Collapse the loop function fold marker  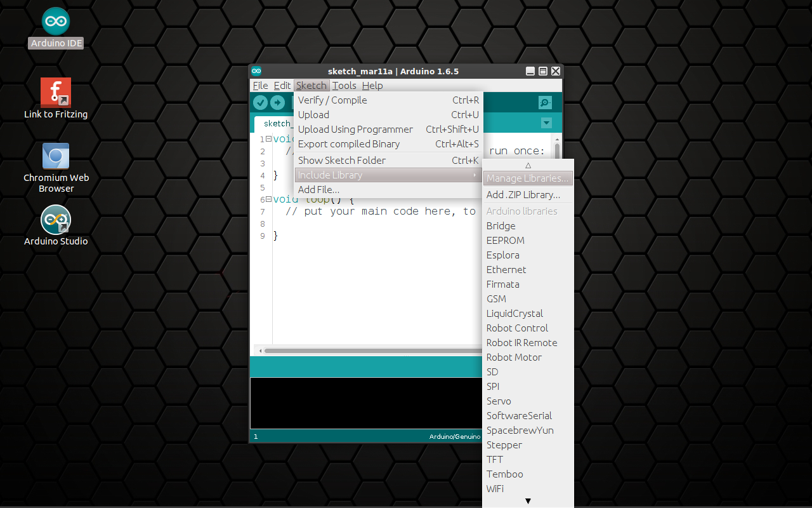pos(268,199)
